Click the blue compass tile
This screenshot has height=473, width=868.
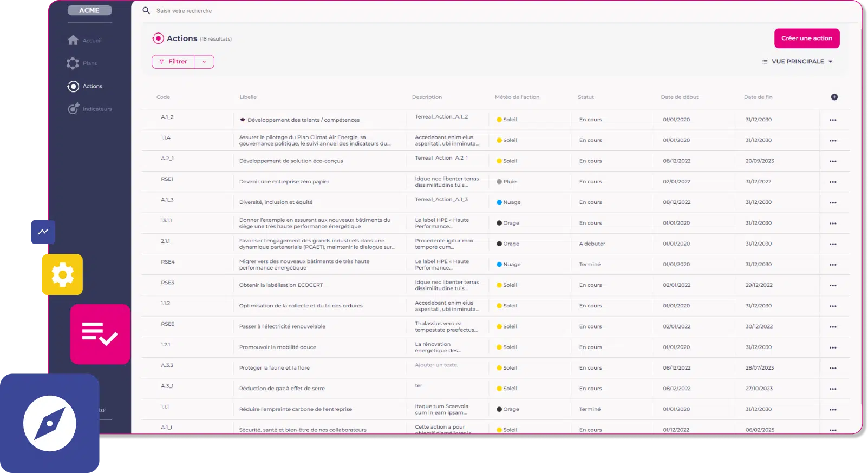coord(50,423)
